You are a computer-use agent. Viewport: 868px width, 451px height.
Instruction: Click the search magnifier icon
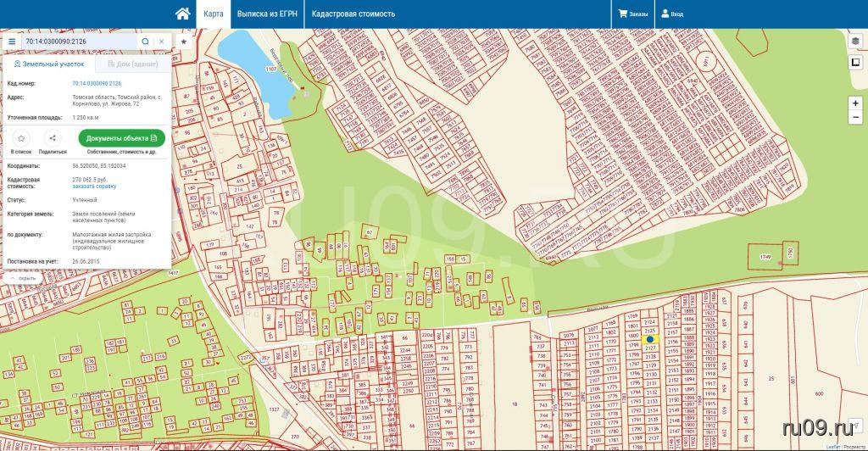tap(145, 41)
